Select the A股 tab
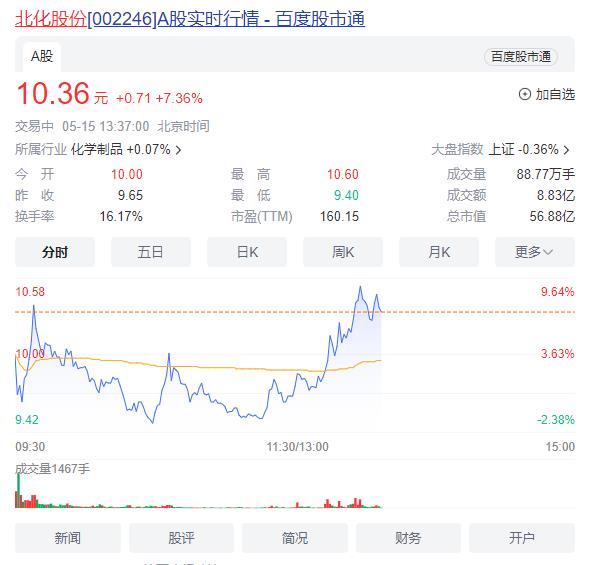Viewport: 590px width, 565px height. 42,57
